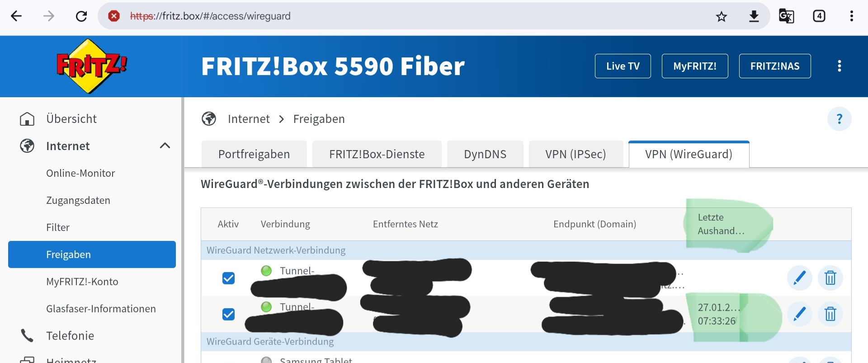Reload the page with the refresh icon

(x=81, y=16)
